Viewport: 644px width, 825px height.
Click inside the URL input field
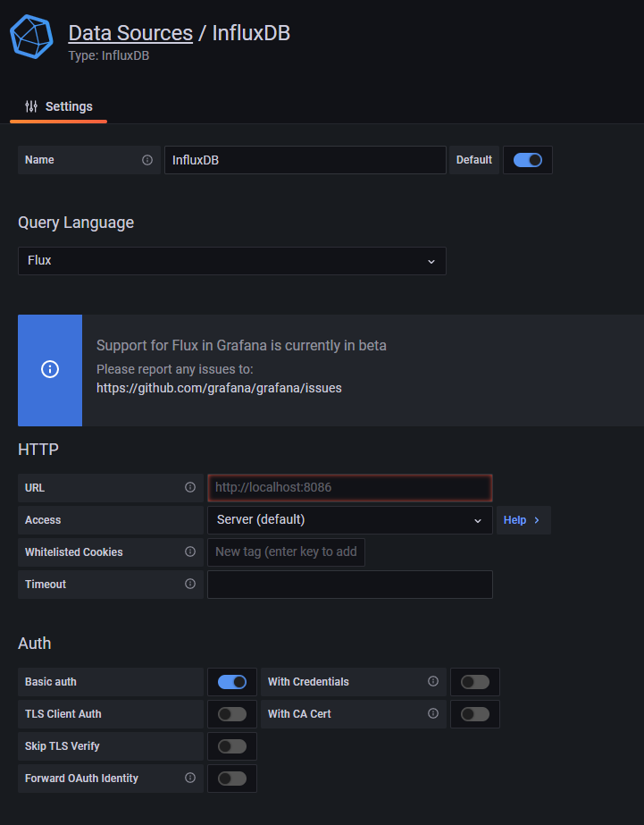pyautogui.click(x=349, y=487)
